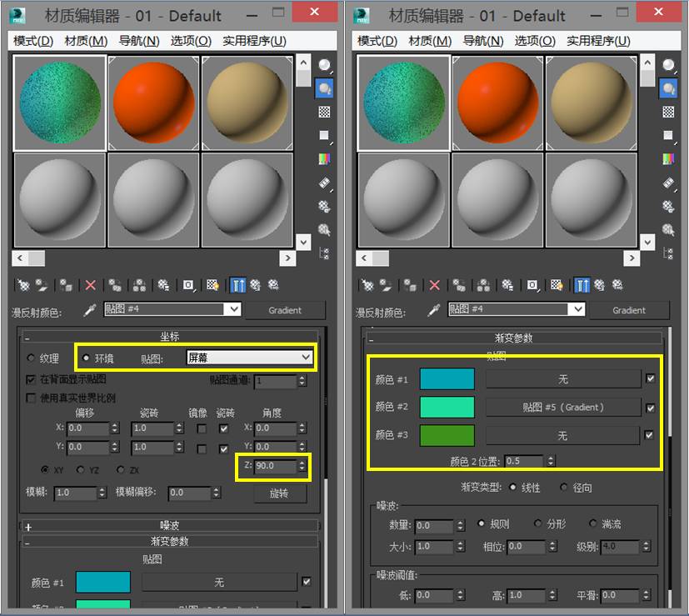This screenshot has height=616, width=689.
Task: Click Put Material to Scene in left window
Action: (x=42, y=285)
